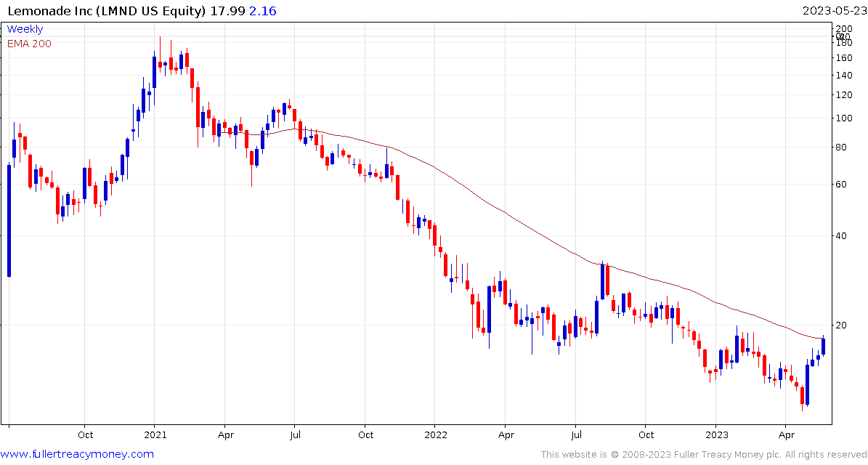This screenshot has width=868, height=465.
Task: Click the first tall blue IPO candle
Action: pyautogui.click(x=9, y=220)
